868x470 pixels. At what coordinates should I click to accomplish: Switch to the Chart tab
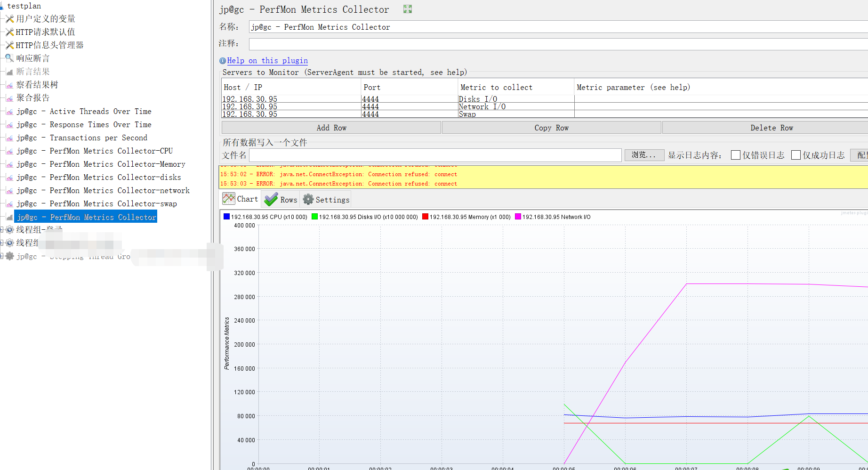click(241, 199)
